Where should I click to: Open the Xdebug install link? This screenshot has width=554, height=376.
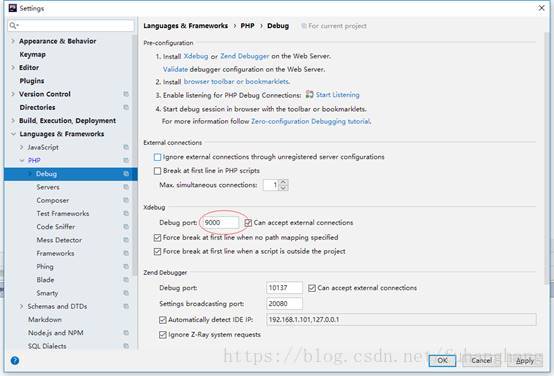click(196, 56)
